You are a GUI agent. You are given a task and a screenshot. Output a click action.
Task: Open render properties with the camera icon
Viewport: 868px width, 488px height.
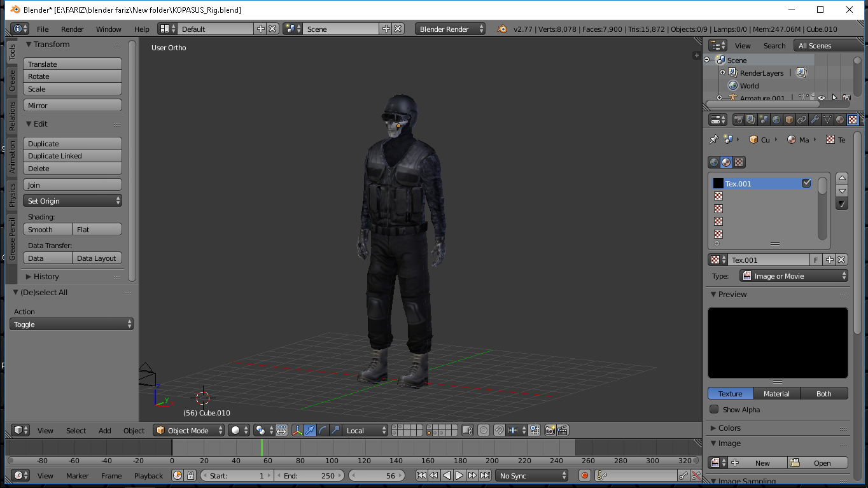[739, 119]
